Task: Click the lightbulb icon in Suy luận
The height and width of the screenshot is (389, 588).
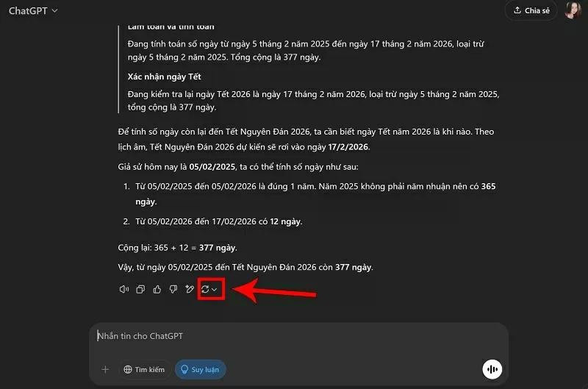Action: coord(185,369)
